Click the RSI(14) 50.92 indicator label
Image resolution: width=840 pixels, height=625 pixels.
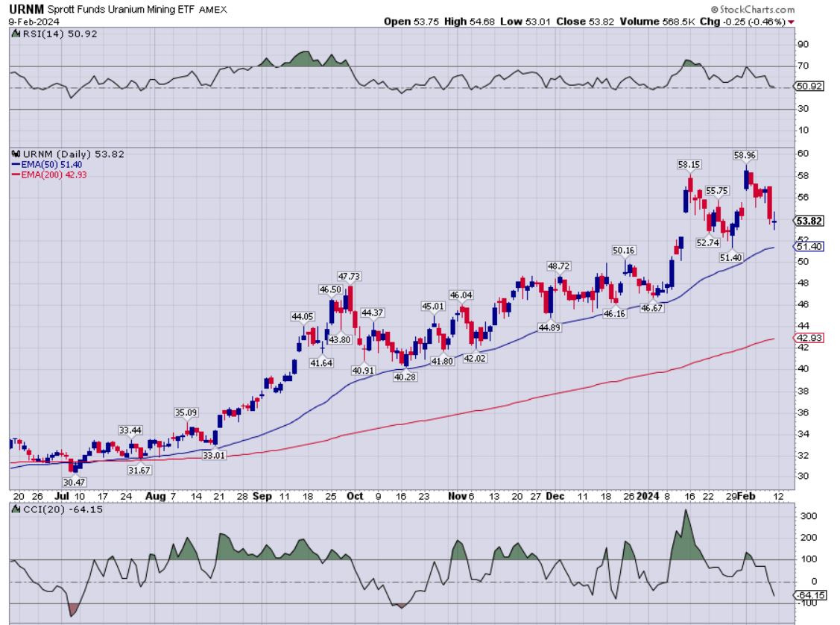[60, 34]
